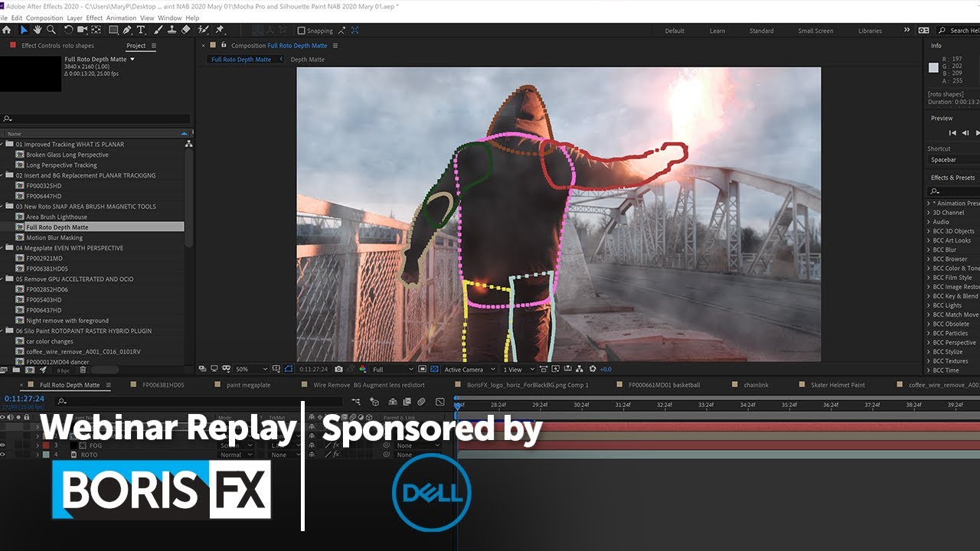Select the Brush tool
Image resolution: width=980 pixels, height=551 pixels.
coord(158,30)
